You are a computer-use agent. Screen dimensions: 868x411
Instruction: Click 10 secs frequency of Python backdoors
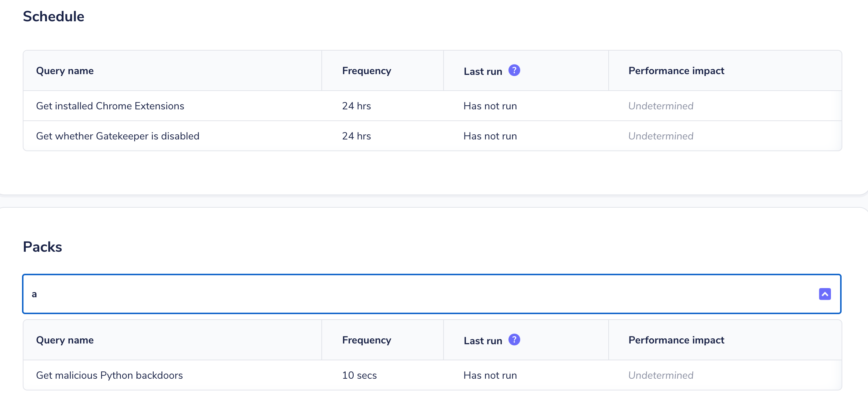coord(359,375)
